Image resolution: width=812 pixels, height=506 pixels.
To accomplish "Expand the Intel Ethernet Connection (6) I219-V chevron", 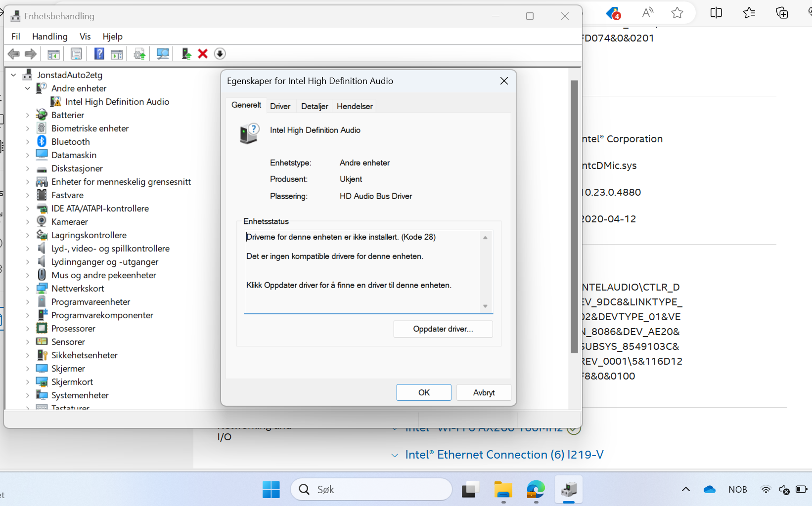I will coord(394,455).
